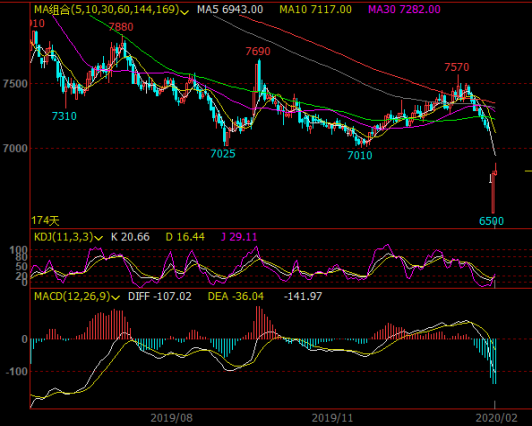
Task: Select the MA5 6943.00 legend label
Action: [230, 9]
